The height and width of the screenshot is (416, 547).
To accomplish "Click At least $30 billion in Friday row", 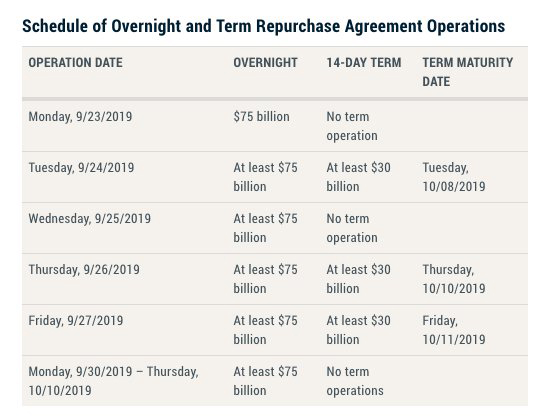I will tap(358, 330).
